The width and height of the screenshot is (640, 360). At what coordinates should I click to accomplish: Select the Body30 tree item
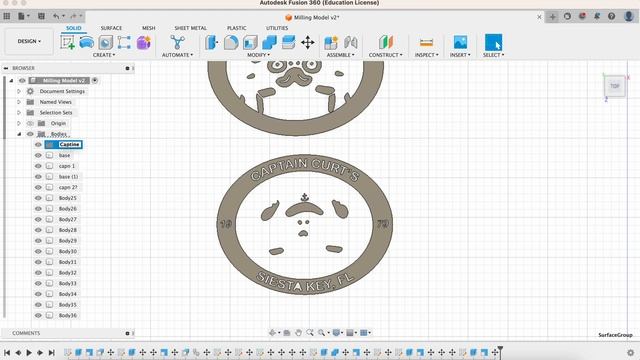click(67, 251)
